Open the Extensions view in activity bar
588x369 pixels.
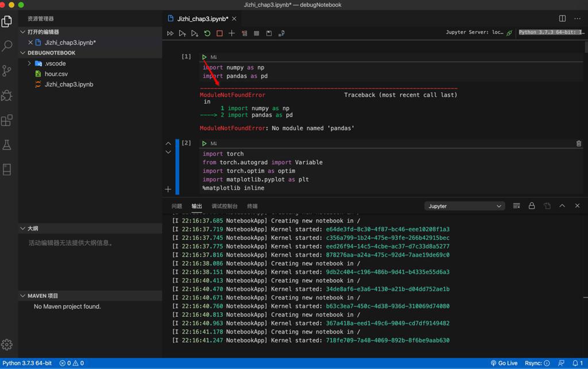point(7,121)
